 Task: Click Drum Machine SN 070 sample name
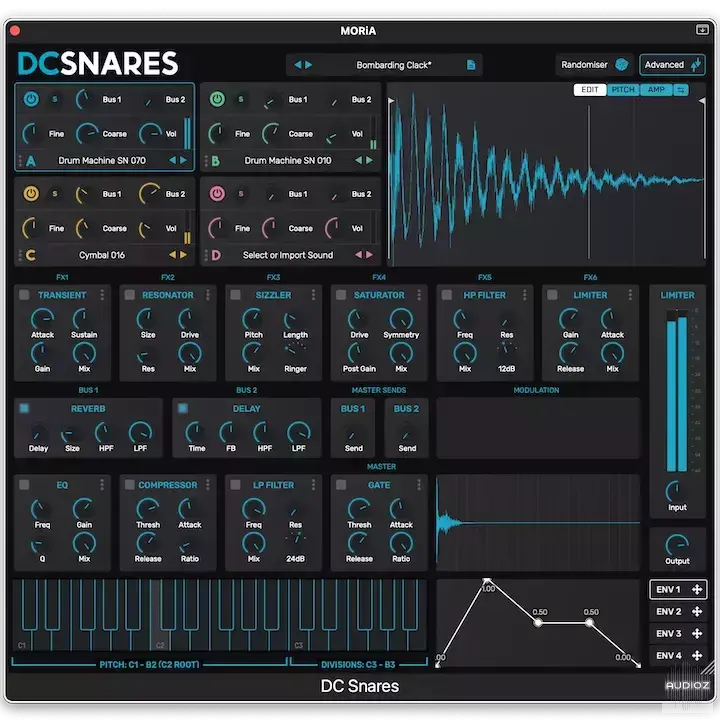click(x=102, y=161)
